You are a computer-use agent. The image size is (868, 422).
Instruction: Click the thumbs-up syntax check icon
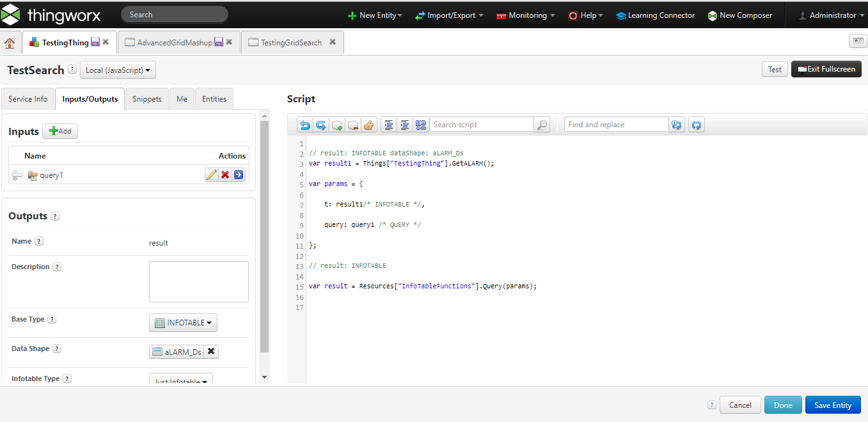pyautogui.click(x=369, y=124)
